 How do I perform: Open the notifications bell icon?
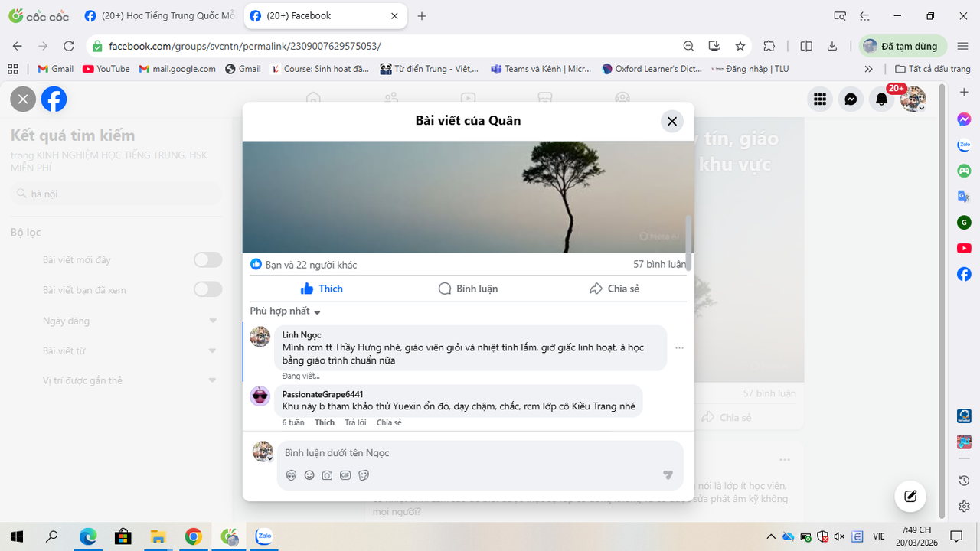point(882,99)
